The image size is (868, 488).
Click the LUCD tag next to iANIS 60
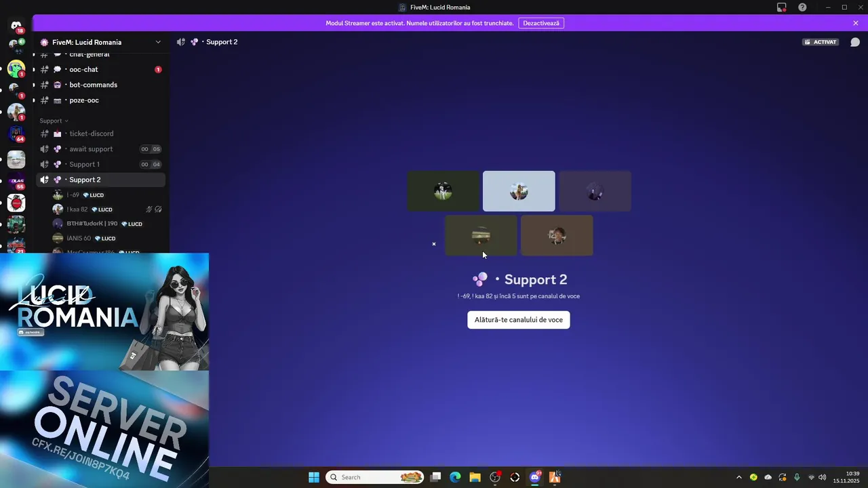coord(105,239)
